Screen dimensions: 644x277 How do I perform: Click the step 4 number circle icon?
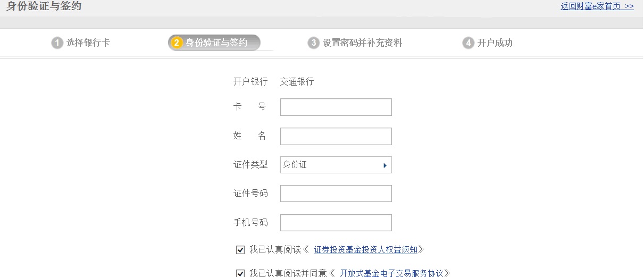[x=468, y=43]
